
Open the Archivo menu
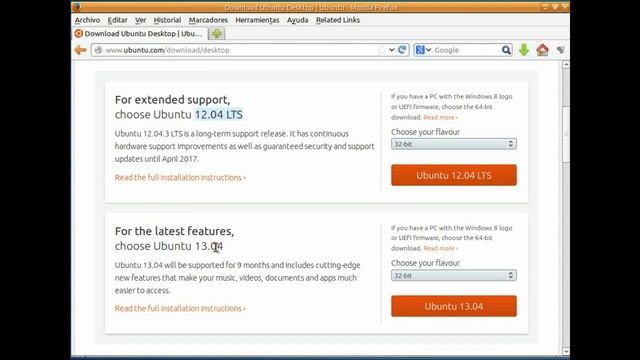(87, 20)
